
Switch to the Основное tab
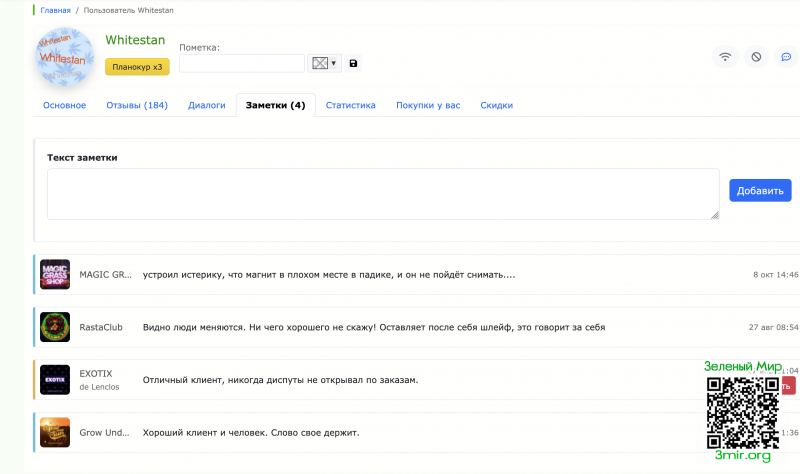click(x=64, y=105)
